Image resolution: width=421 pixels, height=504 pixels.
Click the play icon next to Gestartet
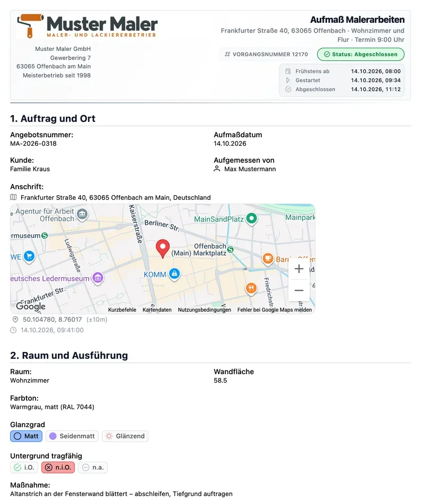[x=288, y=81]
